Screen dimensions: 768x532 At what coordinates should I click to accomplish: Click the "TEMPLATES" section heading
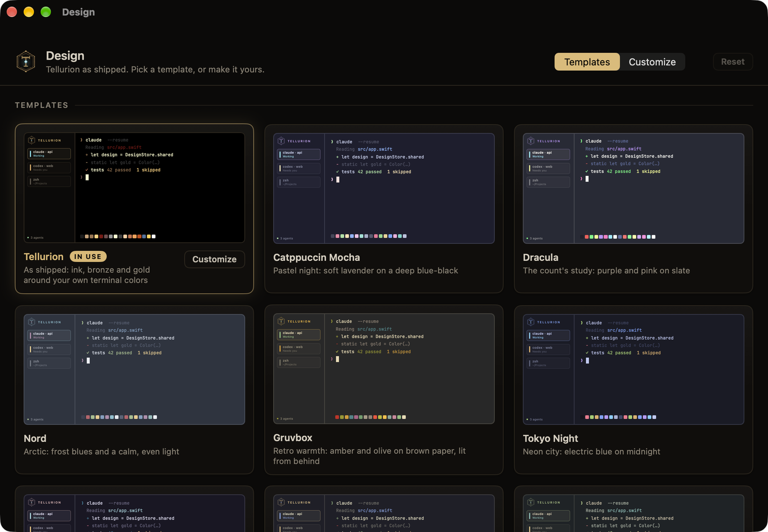point(42,105)
